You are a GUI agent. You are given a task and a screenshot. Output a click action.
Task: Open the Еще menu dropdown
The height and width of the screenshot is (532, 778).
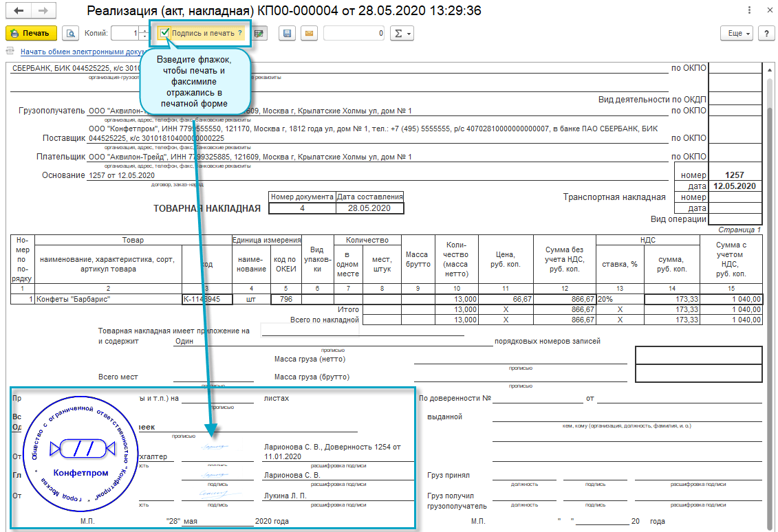coord(737,33)
